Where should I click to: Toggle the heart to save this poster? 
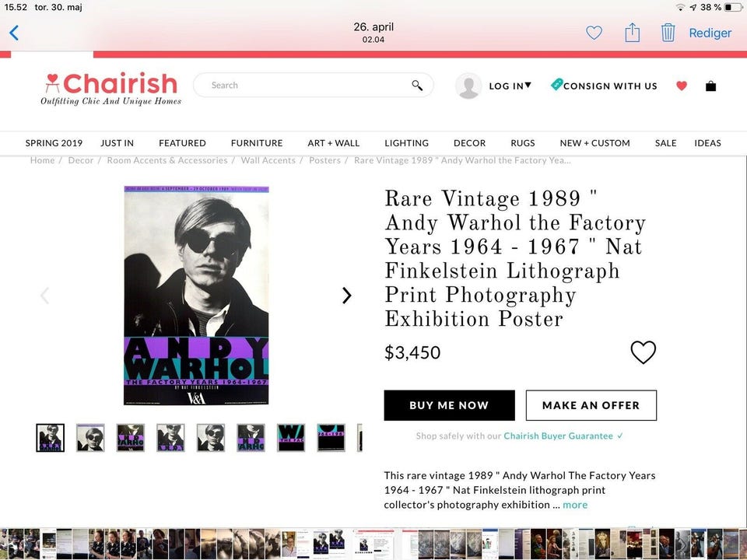643,352
